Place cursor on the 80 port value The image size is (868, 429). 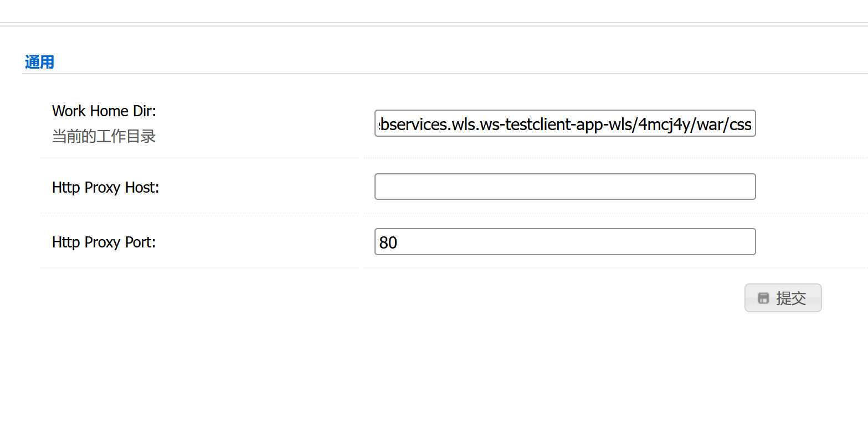(388, 243)
